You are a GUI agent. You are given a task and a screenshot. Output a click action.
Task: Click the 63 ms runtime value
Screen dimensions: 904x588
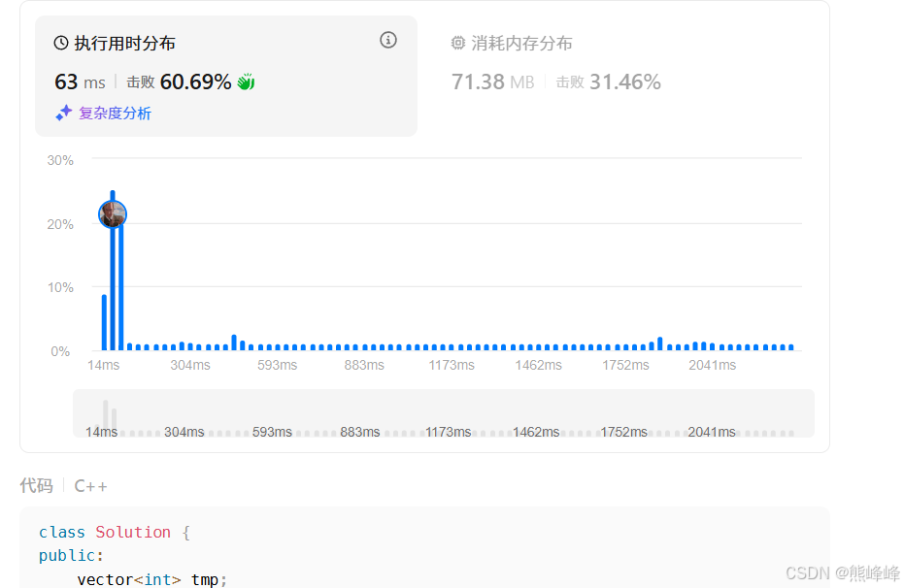(81, 82)
